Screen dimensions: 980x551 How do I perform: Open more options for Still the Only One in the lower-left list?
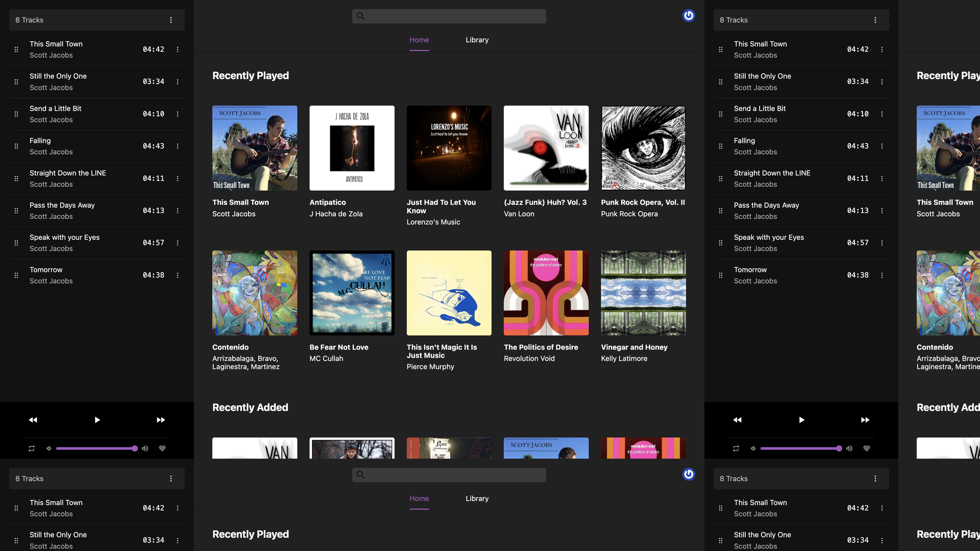[178, 540]
